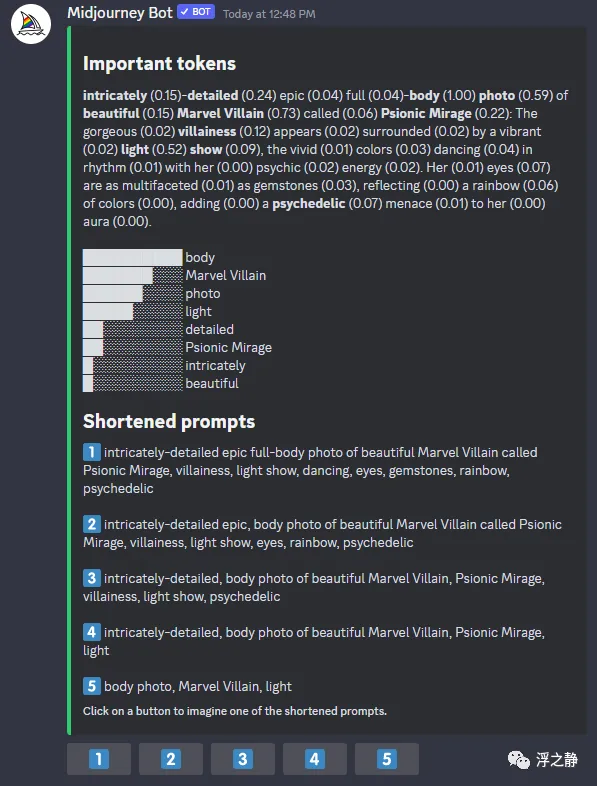The image size is (597, 786).
Task: Click the verified BOT badge
Action: 196,12
